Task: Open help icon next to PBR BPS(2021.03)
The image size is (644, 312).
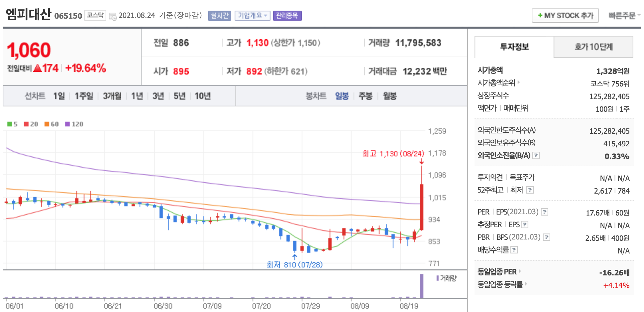Action: click(547, 237)
